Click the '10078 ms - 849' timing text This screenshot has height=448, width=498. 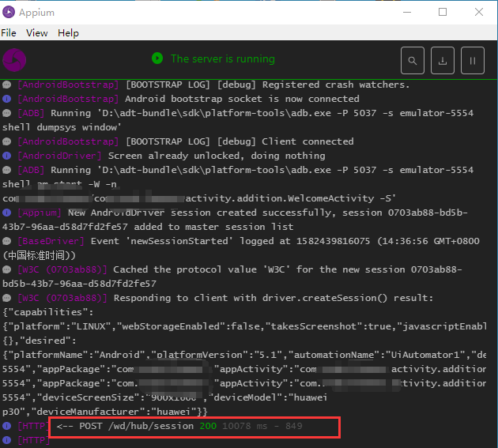262,426
